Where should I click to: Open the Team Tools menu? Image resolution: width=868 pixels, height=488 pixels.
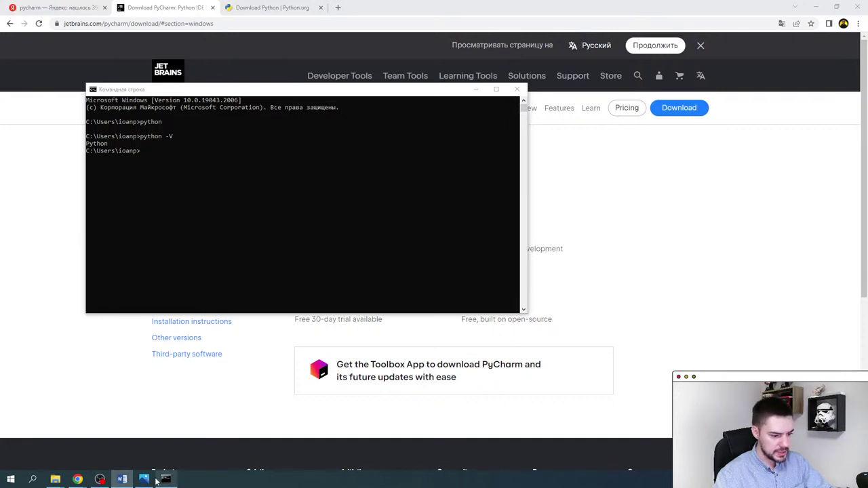[x=405, y=76]
